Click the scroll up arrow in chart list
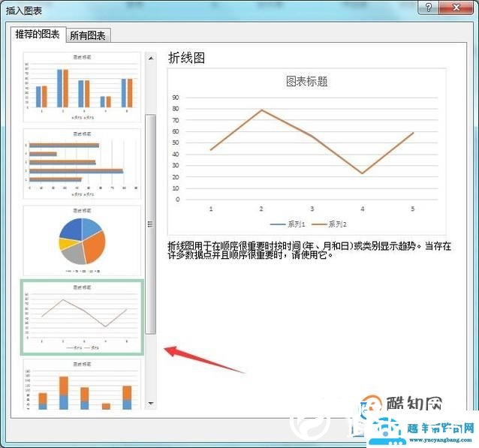This screenshot has height=448, width=479. click(x=151, y=59)
